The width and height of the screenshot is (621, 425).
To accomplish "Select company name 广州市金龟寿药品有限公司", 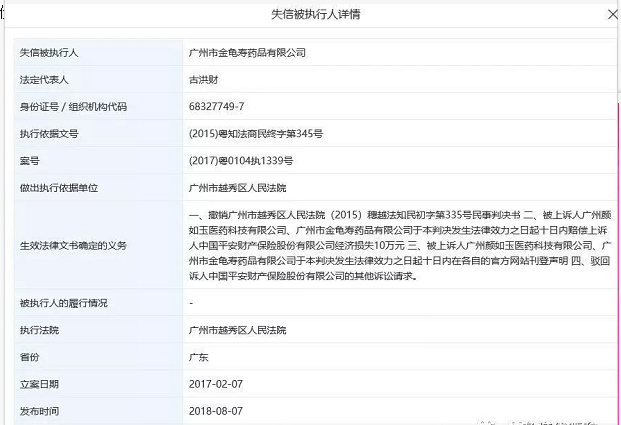I will click(x=247, y=51).
